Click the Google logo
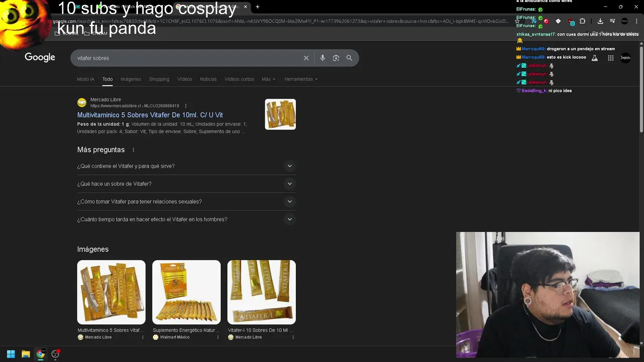Image resolution: width=644 pixels, height=362 pixels. pos(40,57)
